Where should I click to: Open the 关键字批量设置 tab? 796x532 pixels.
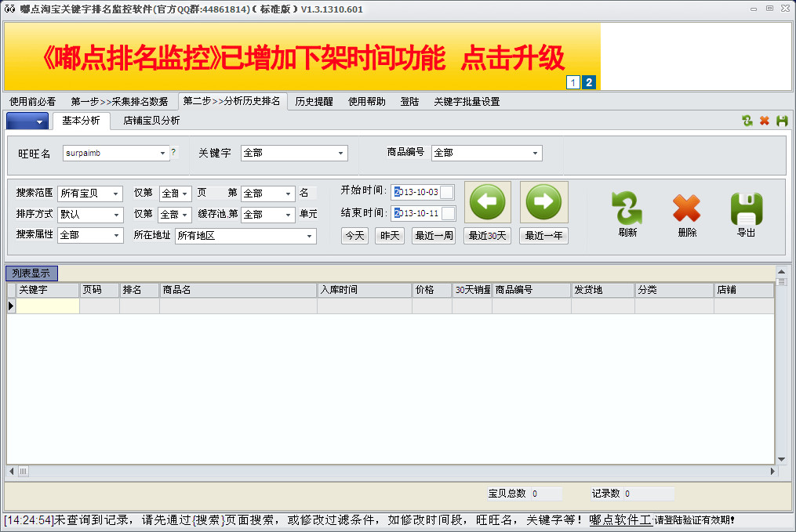pos(467,101)
